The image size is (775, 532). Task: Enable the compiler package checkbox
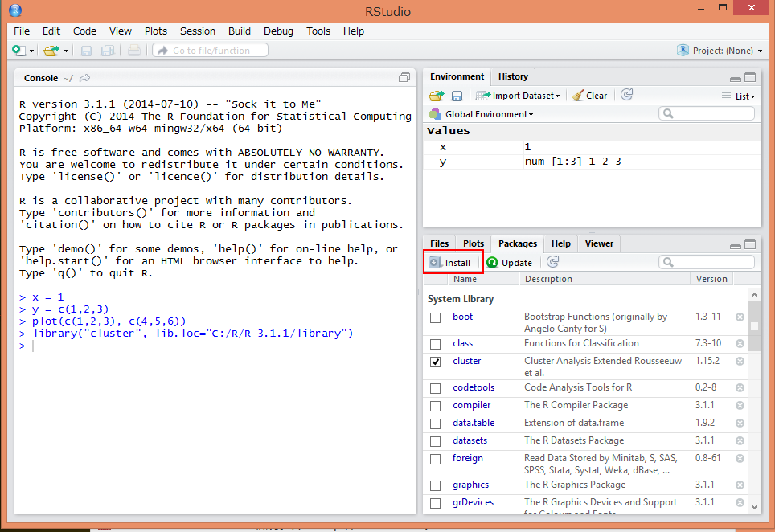click(436, 407)
